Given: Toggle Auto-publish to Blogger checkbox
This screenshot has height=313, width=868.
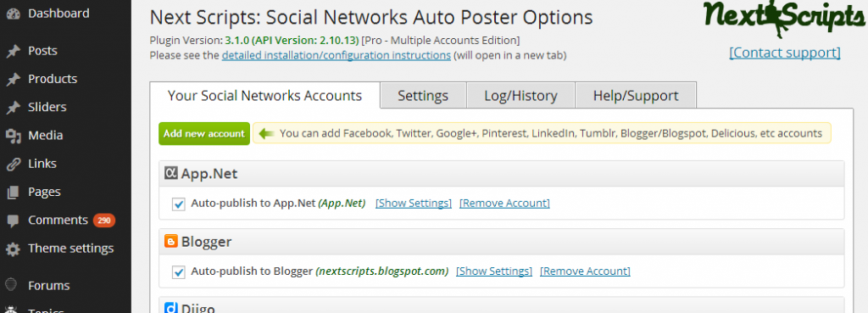Looking at the screenshot, I should [x=178, y=272].
